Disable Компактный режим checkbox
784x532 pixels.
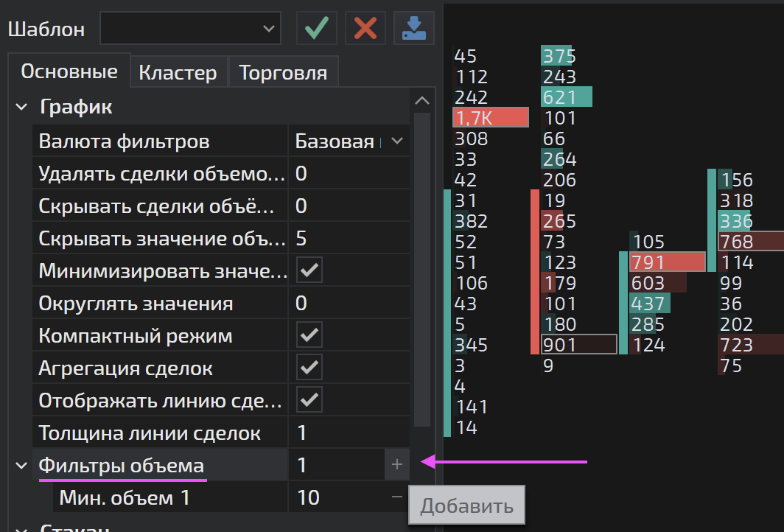coord(309,335)
